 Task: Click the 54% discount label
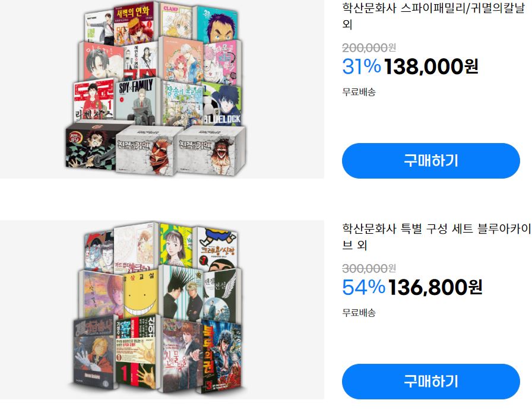tap(363, 287)
